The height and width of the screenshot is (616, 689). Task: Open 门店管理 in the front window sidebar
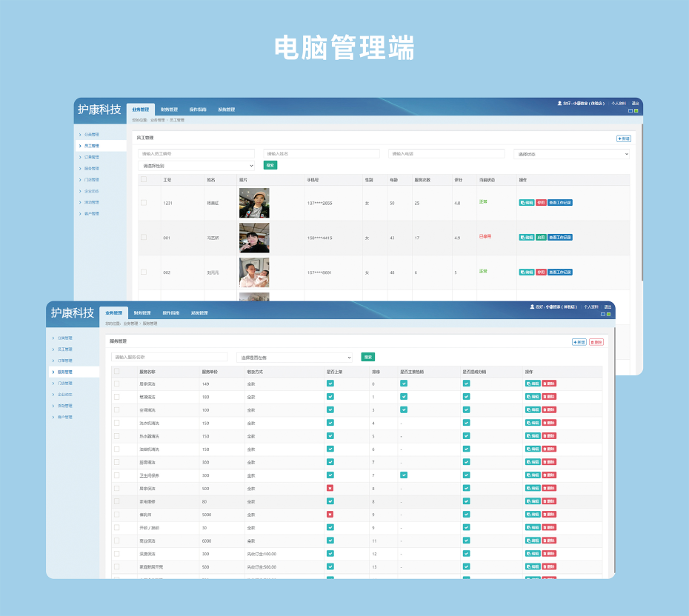pos(66,384)
